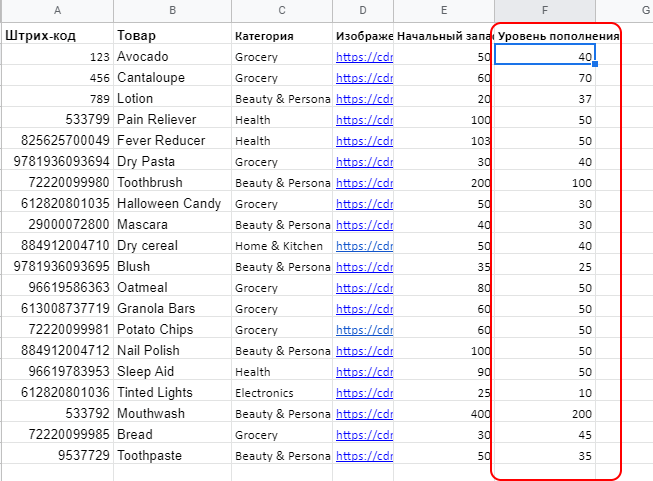Select column C header
This screenshot has height=481, width=653.
tap(282, 10)
